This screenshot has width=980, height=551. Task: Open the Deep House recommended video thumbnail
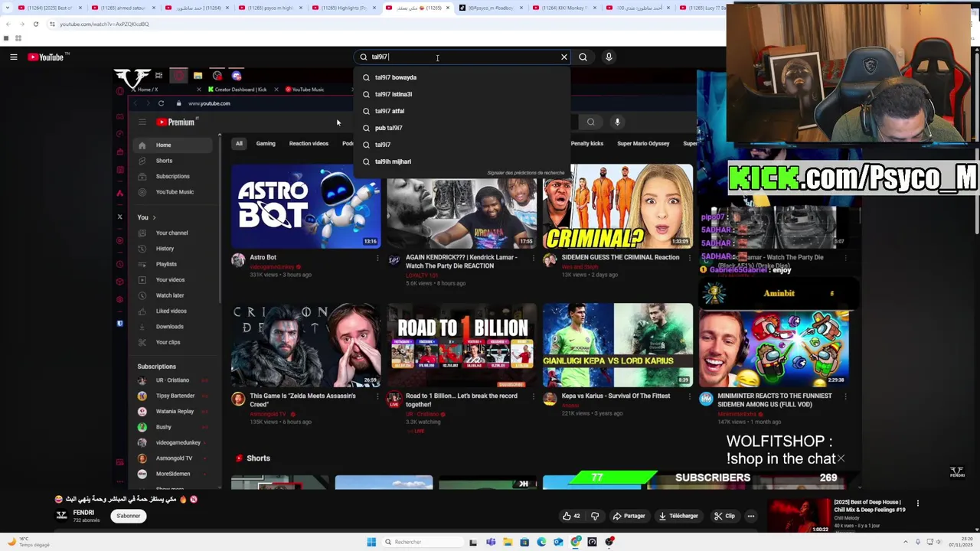[799, 516]
